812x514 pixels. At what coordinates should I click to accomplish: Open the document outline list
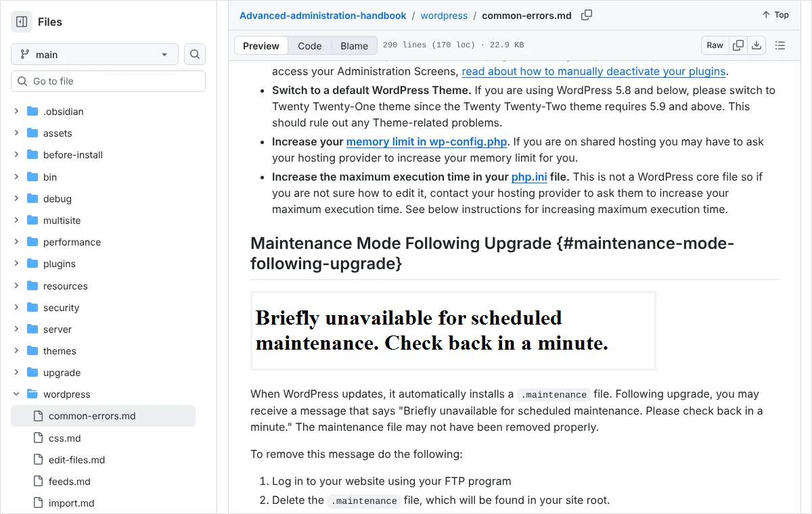click(780, 45)
